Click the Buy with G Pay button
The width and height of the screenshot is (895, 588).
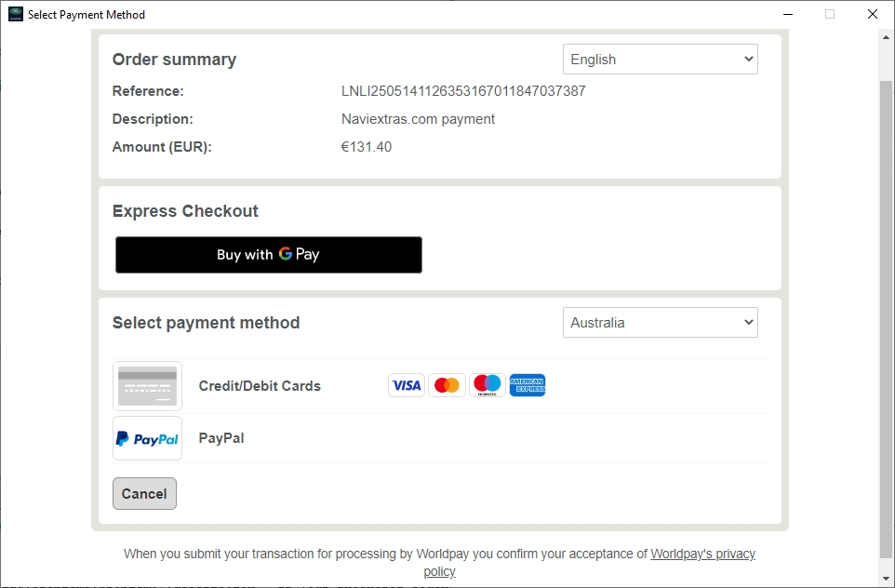pos(269,255)
